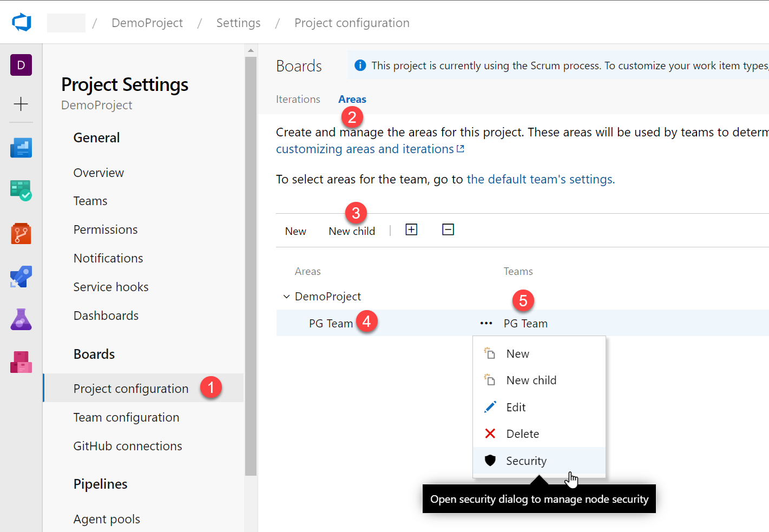Image resolution: width=769 pixels, height=532 pixels.
Task: Click the New item icon in context menu
Action: point(490,353)
